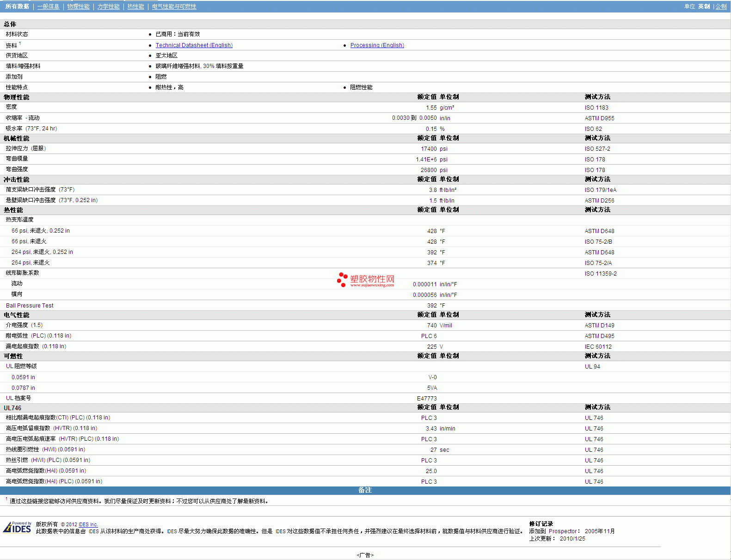This screenshot has height=560, width=731.
Task: Click the Prospector link in revision record
Action: coord(563,531)
